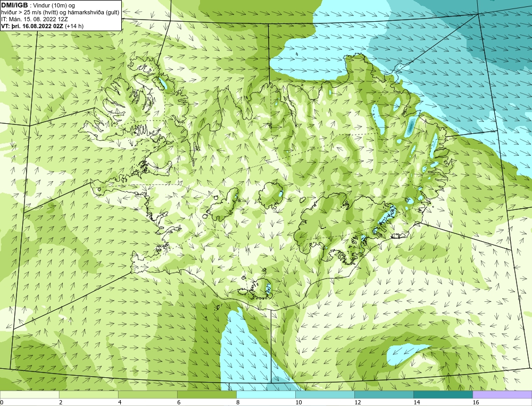Click the DMI/IGB title text
Screen dimensions: 532x406
pos(14,5)
